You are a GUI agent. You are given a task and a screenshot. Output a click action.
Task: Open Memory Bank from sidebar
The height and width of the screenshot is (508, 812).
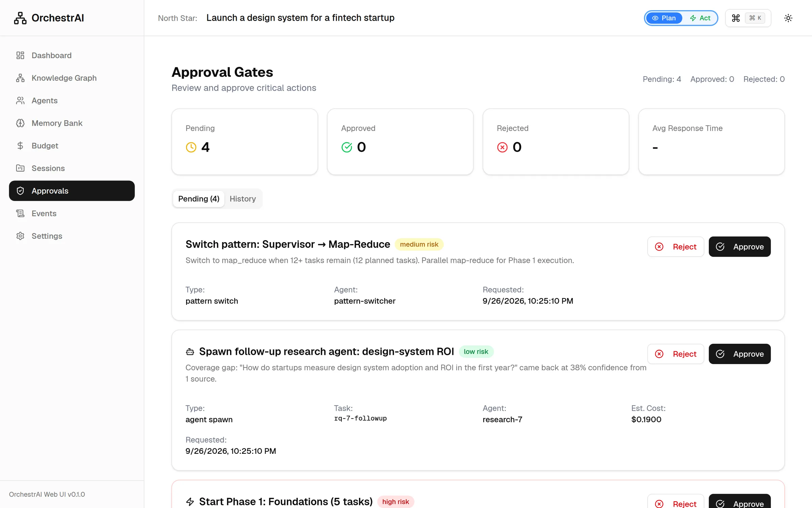72,123
